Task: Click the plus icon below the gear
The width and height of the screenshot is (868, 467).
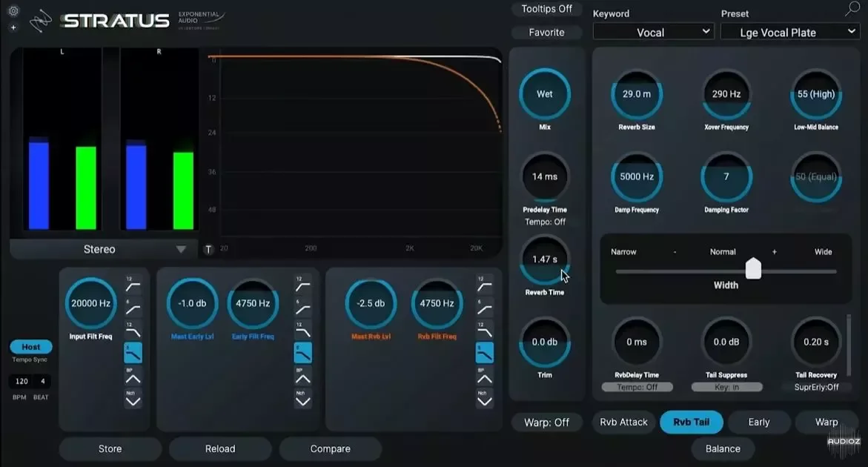Action: coord(13,27)
